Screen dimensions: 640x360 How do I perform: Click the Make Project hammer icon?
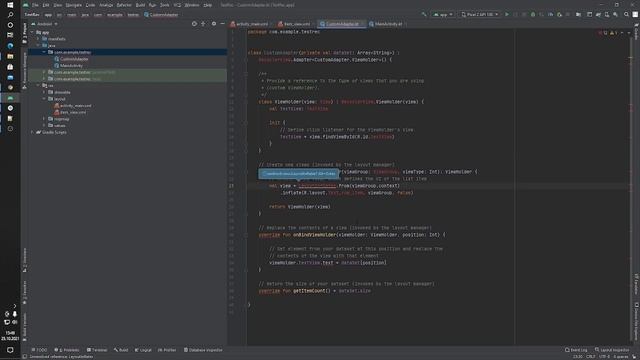[x=424, y=14]
